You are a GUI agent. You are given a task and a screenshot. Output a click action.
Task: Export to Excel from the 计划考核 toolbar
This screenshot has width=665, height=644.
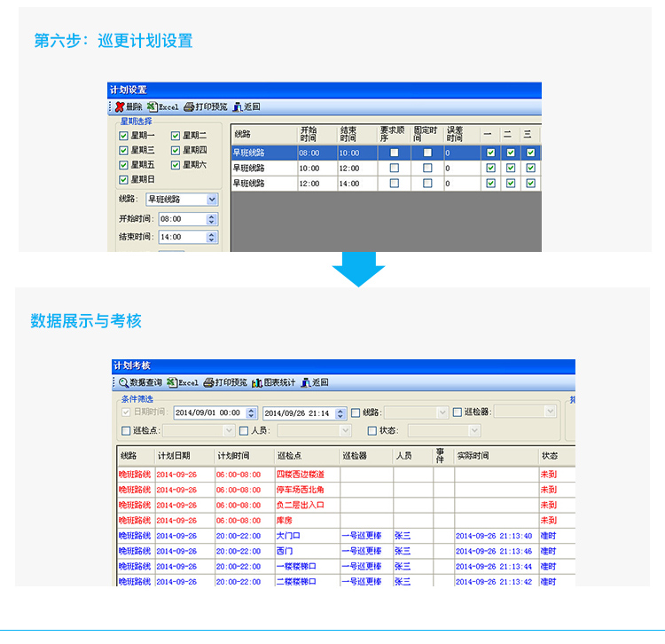[183, 382]
